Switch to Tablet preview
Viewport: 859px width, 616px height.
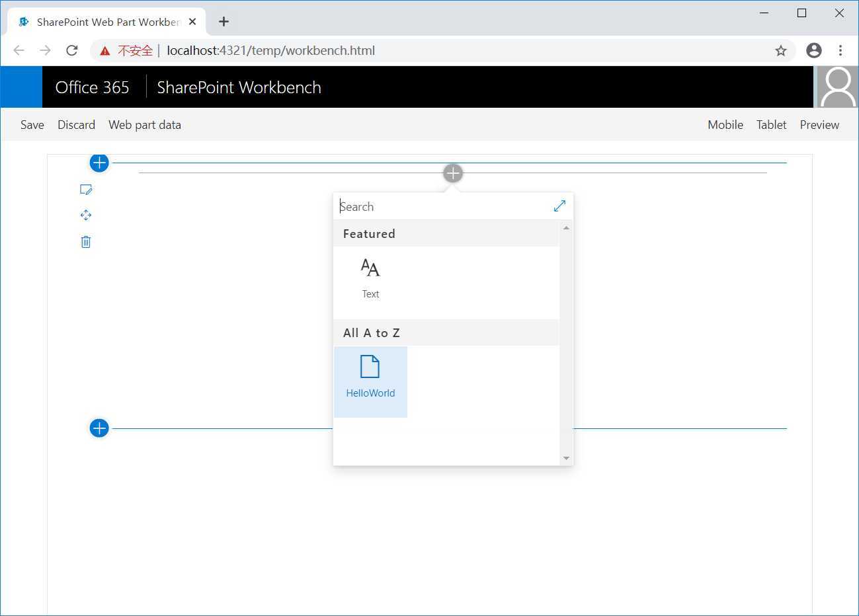pyautogui.click(x=772, y=125)
